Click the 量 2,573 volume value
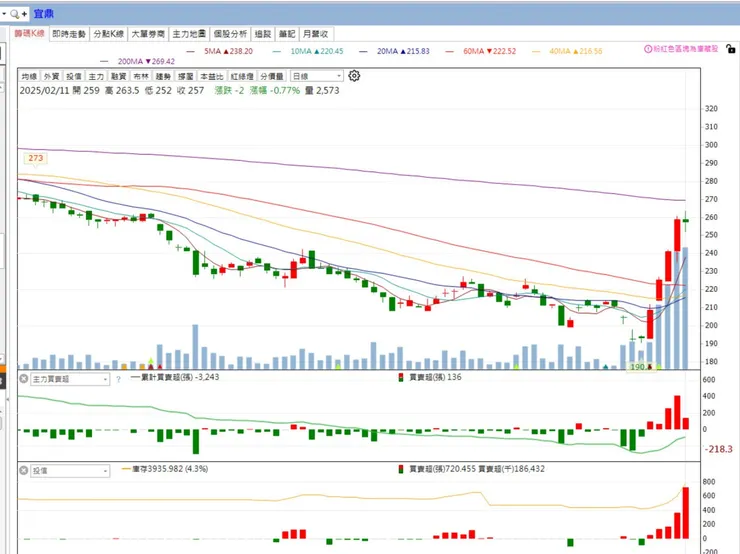This screenshot has width=740, height=554. click(x=322, y=90)
